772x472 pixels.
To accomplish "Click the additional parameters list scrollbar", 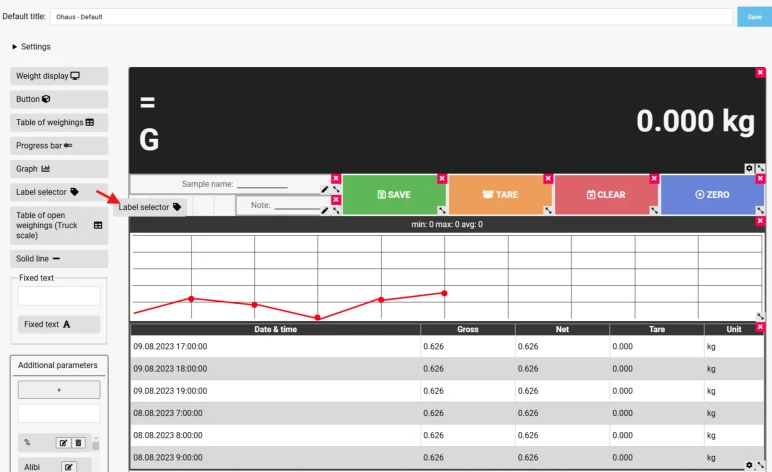I will [96, 445].
